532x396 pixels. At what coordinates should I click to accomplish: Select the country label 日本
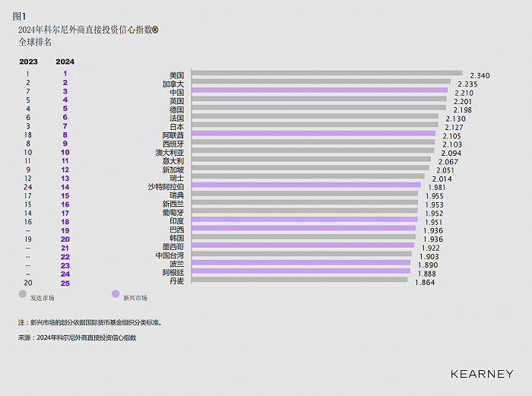pyautogui.click(x=177, y=127)
